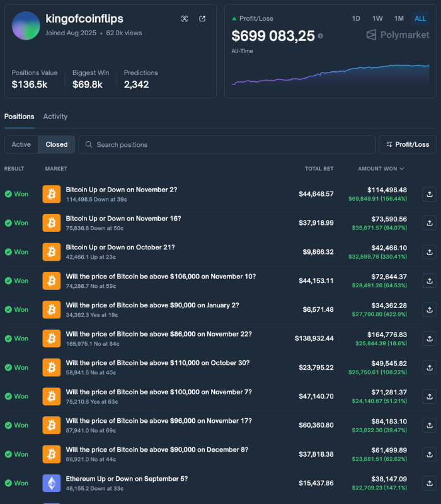Viewport: 441px width, 504px height.
Task: Open the Positions tab
Action: click(20, 117)
